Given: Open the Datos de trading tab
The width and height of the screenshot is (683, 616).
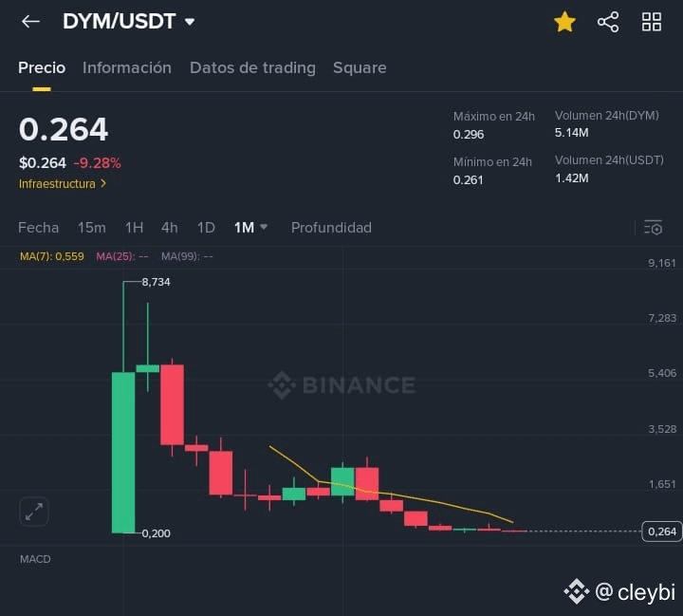Looking at the screenshot, I should [x=252, y=68].
